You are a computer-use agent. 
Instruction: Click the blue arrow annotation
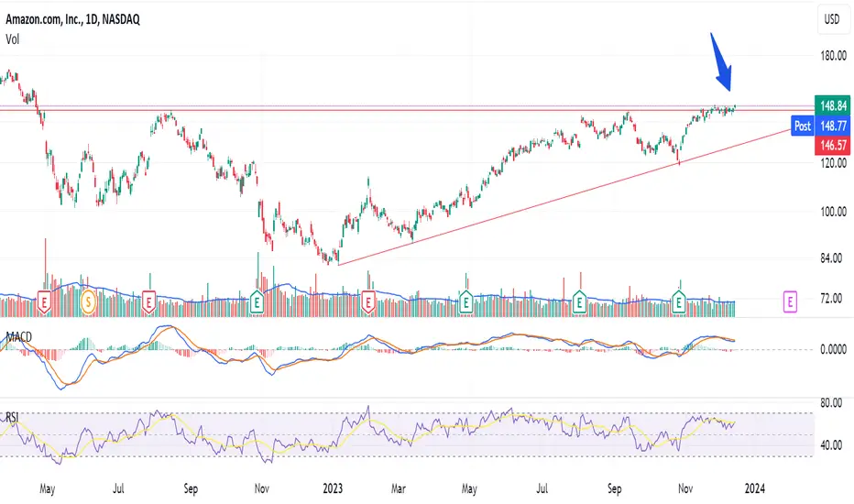[x=722, y=62]
